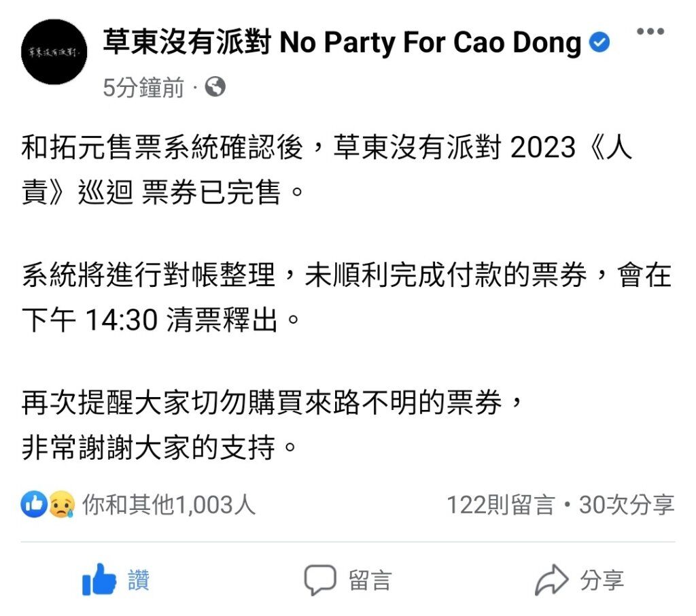696x616 pixels.
Task: Click the blue like reaction emoji
Action: tap(34, 504)
